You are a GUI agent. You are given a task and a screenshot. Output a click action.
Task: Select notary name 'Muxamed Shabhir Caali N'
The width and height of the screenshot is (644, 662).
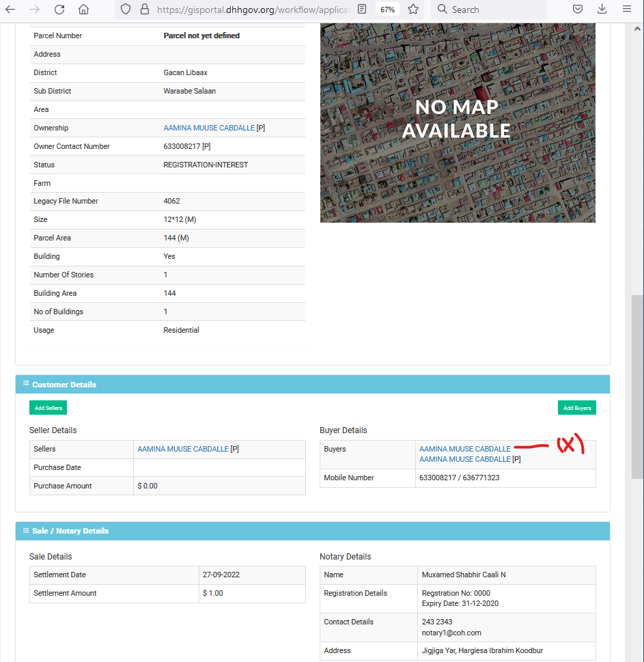464,575
